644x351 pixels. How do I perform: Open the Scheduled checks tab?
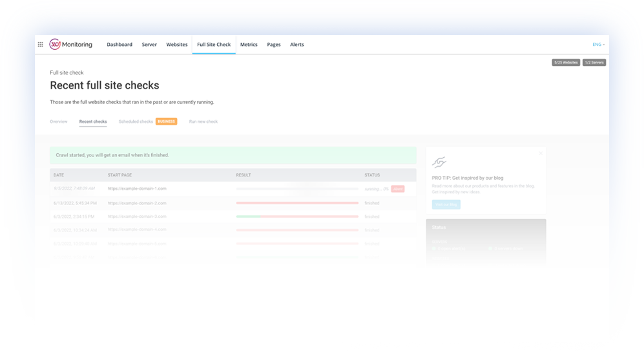136,122
